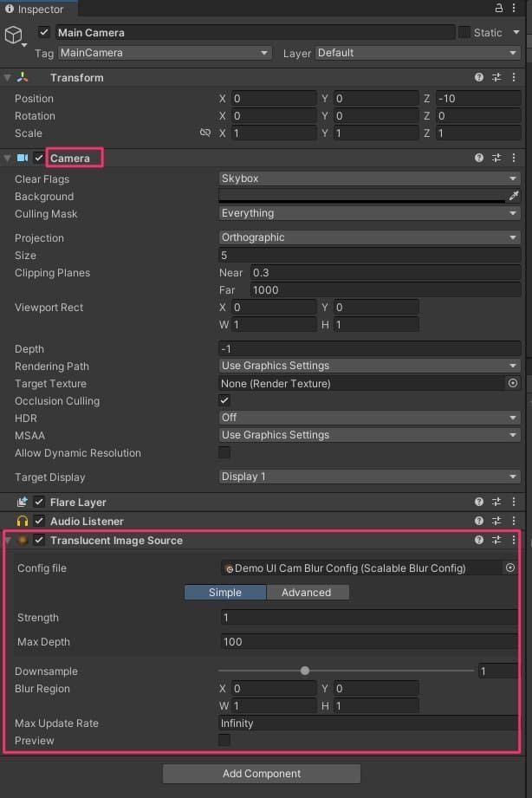Open Translucent Image Source more options menu
The image size is (532, 798).
[514, 540]
